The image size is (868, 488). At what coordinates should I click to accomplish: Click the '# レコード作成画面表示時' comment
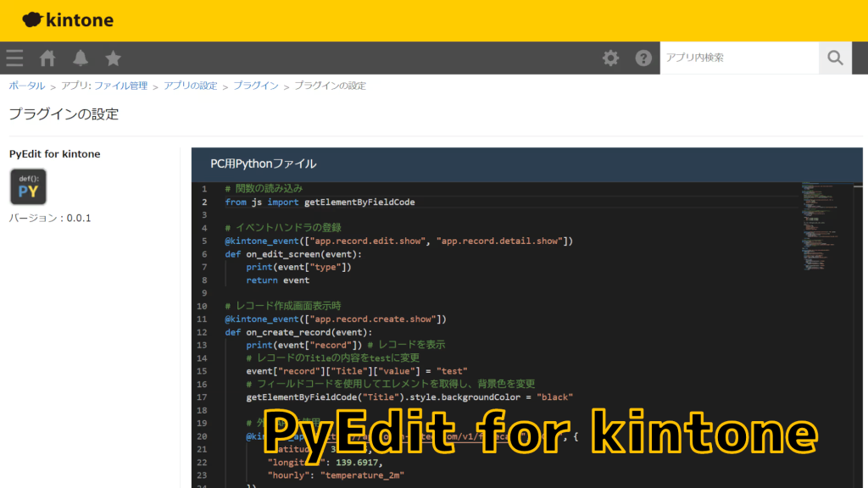pos(283,305)
